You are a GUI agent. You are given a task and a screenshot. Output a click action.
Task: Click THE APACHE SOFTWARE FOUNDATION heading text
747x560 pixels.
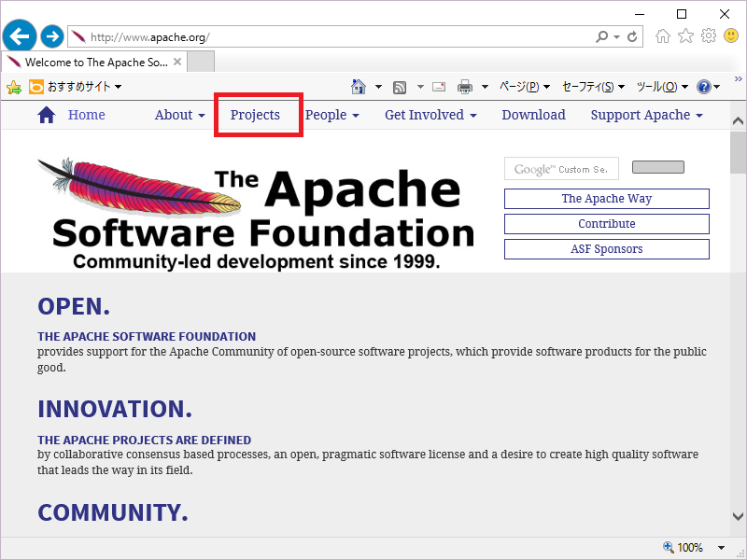coord(147,337)
